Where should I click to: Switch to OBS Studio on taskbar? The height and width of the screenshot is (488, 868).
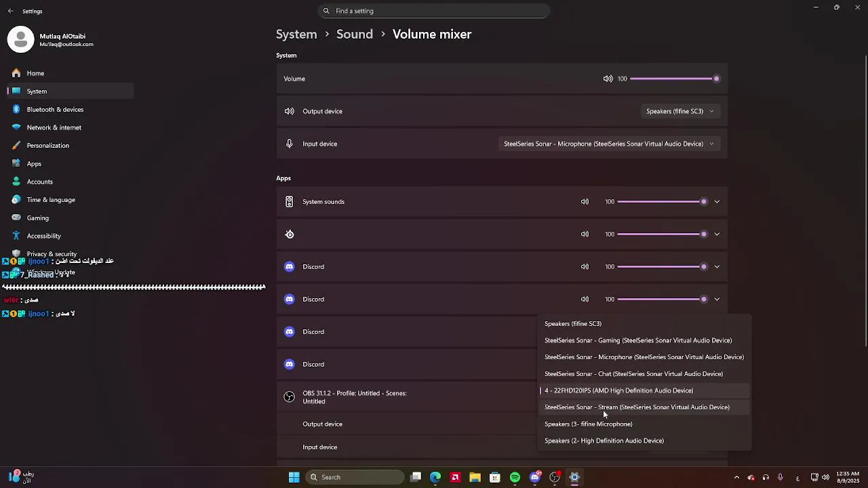click(555, 477)
